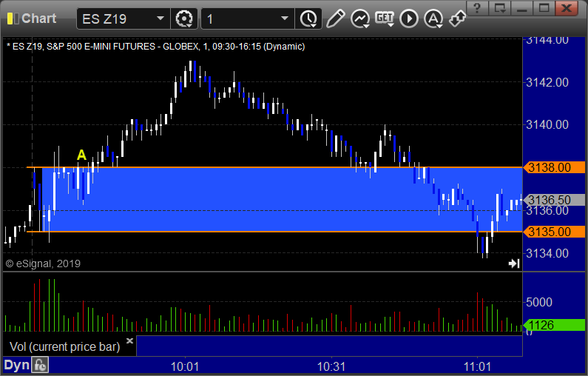Screen dimensions: 588x376
Task: Click the 3136.50 current price label
Action: pyautogui.click(x=554, y=200)
